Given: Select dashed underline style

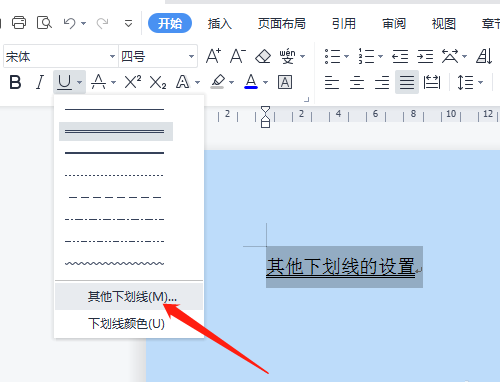Looking at the screenshot, I should [115, 197].
